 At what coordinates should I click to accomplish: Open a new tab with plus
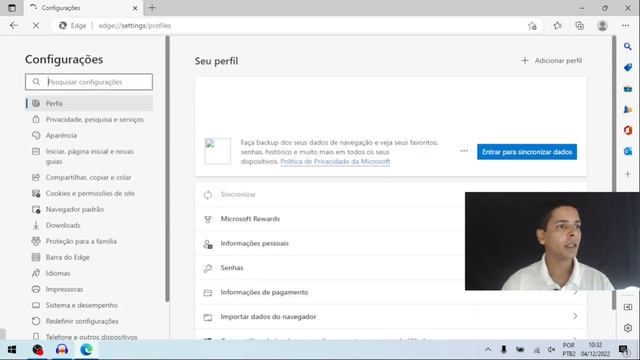(152, 8)
